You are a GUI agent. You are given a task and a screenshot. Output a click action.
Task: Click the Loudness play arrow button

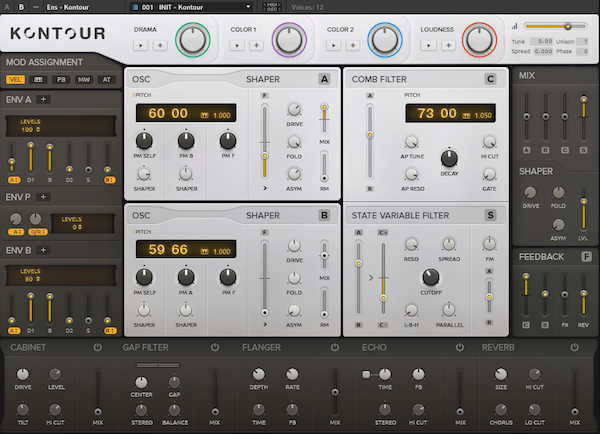[x=429, y=46]
